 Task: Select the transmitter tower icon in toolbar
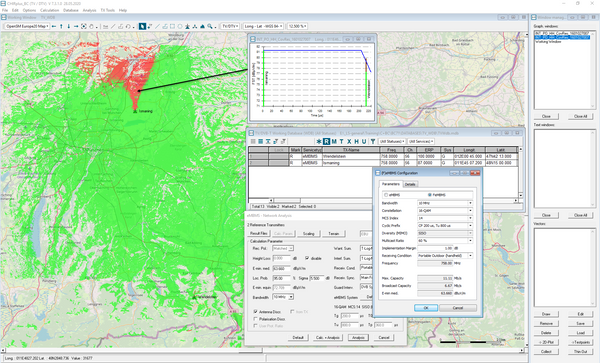[187, 26]
